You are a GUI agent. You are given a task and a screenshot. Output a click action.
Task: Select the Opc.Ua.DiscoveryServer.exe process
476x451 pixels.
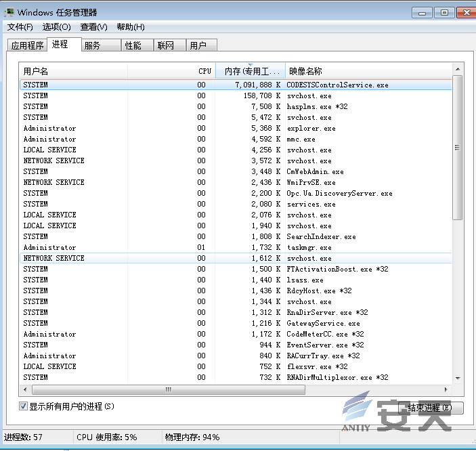[x=236, y=193]
